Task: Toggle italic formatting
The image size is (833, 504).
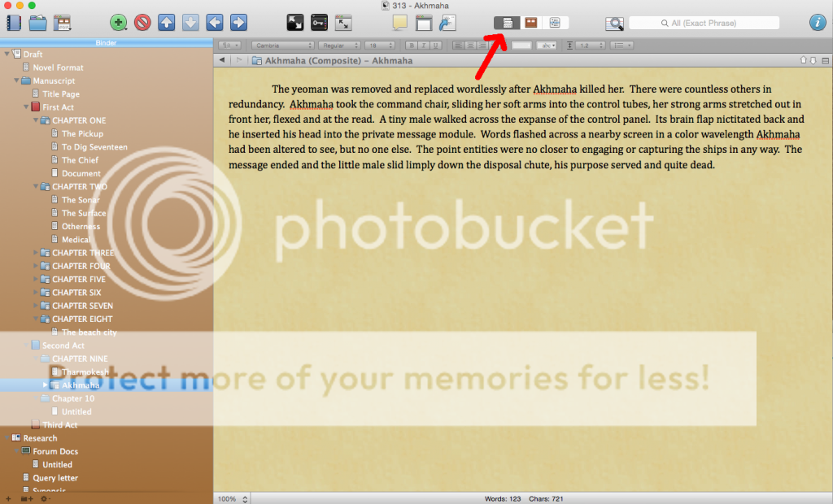Action: 423,46
